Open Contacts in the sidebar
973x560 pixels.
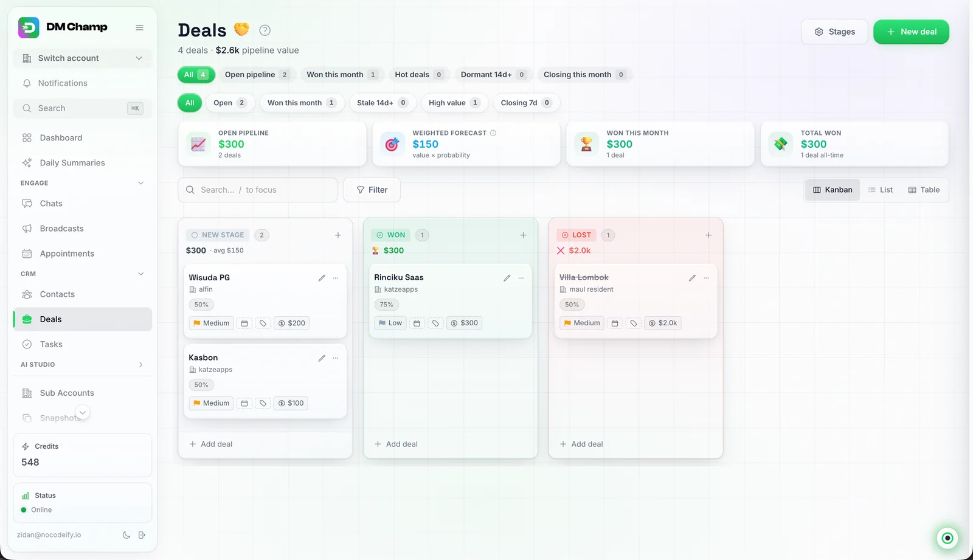click(x=83, y=294)
